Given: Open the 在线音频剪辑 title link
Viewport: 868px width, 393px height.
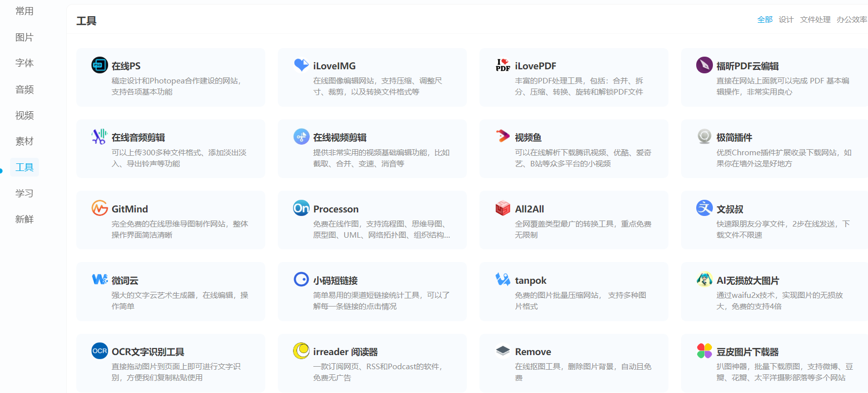Looking at the screenshot, I should pyautogui.click(x=138, y=138).
